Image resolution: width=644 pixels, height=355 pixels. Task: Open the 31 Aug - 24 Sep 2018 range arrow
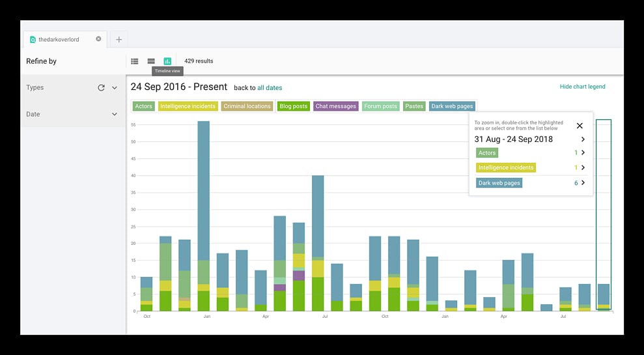tap(583, 139)
